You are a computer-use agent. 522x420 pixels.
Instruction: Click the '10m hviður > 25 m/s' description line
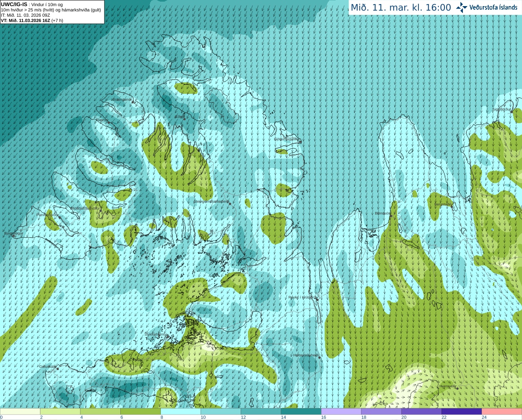click(x=51, y=10)
